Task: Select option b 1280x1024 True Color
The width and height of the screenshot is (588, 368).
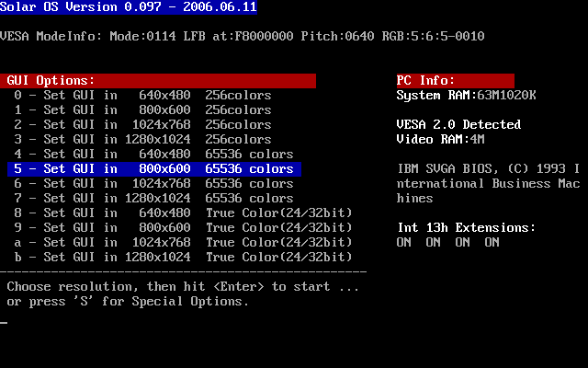Action: pyautogui.click(x=183, y=257)
